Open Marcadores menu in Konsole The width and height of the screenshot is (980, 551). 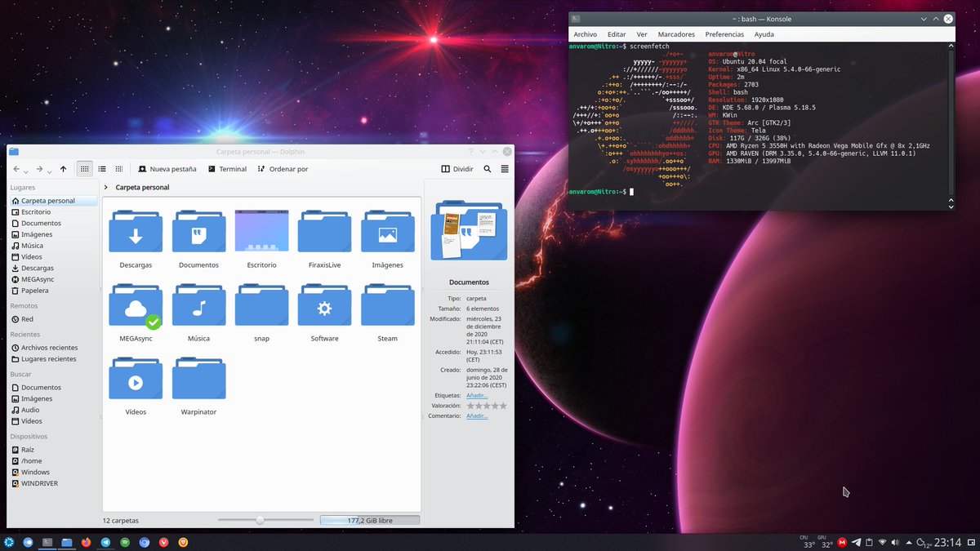tap(676, 34)
